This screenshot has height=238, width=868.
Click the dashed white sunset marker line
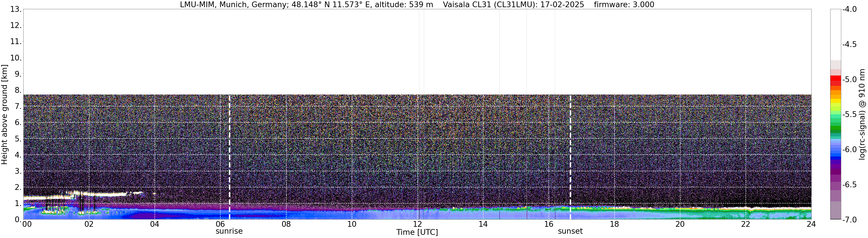pyautogui.click(x=570, y=157)
